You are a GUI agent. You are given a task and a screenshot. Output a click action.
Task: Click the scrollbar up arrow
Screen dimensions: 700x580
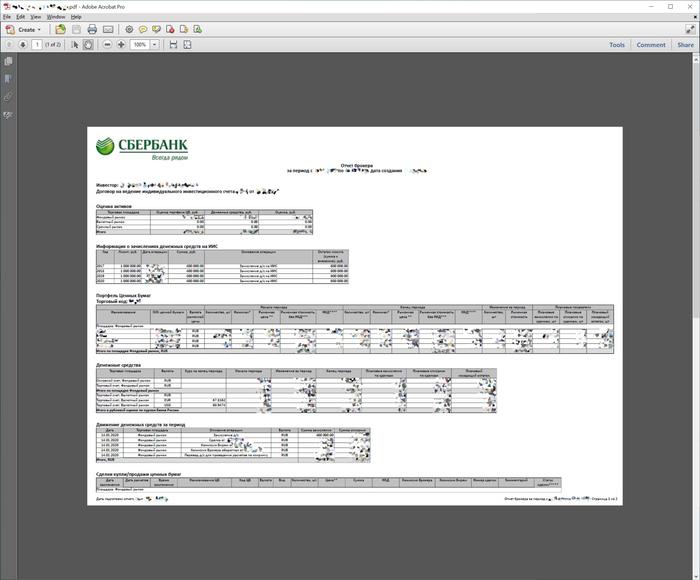click(x=696, y=58)
